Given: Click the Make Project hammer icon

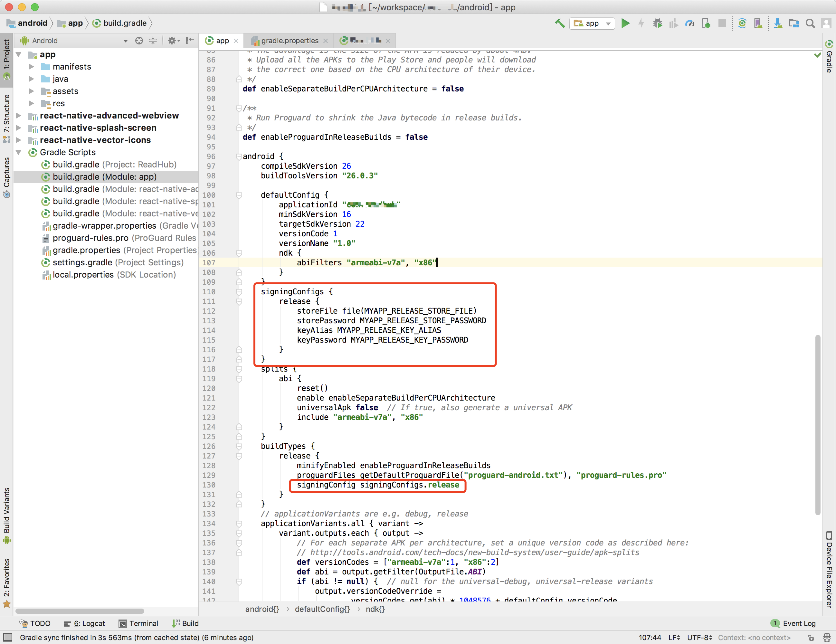Looking at the screenshot, I should tap(560, 23).
